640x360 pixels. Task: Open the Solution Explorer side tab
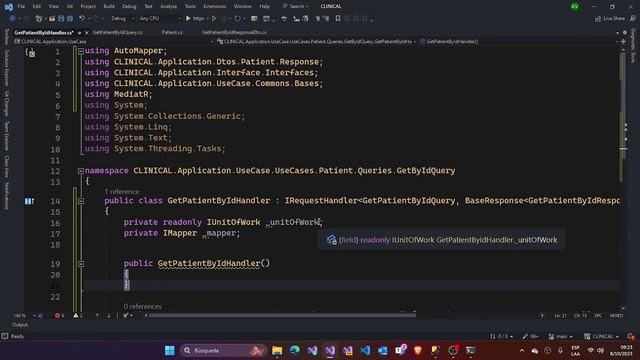[6, 68]
